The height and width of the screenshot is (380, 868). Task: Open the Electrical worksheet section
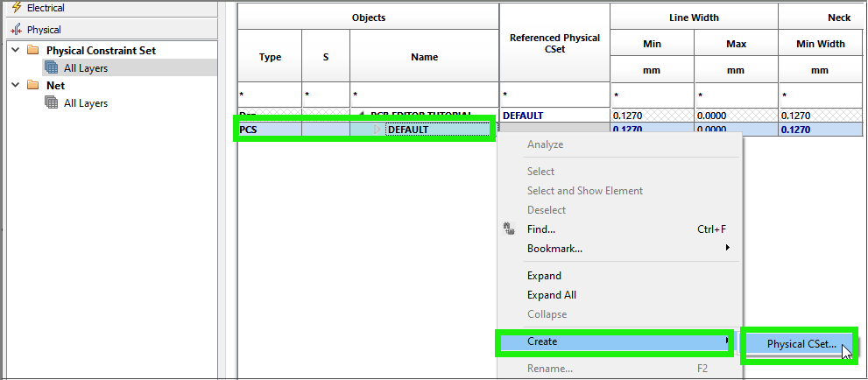(112, 8)
